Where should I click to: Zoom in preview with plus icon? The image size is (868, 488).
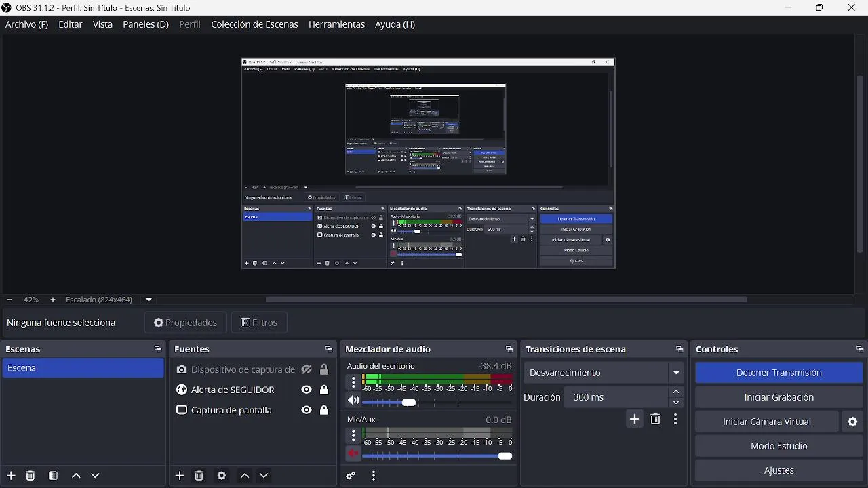(53, 300)
